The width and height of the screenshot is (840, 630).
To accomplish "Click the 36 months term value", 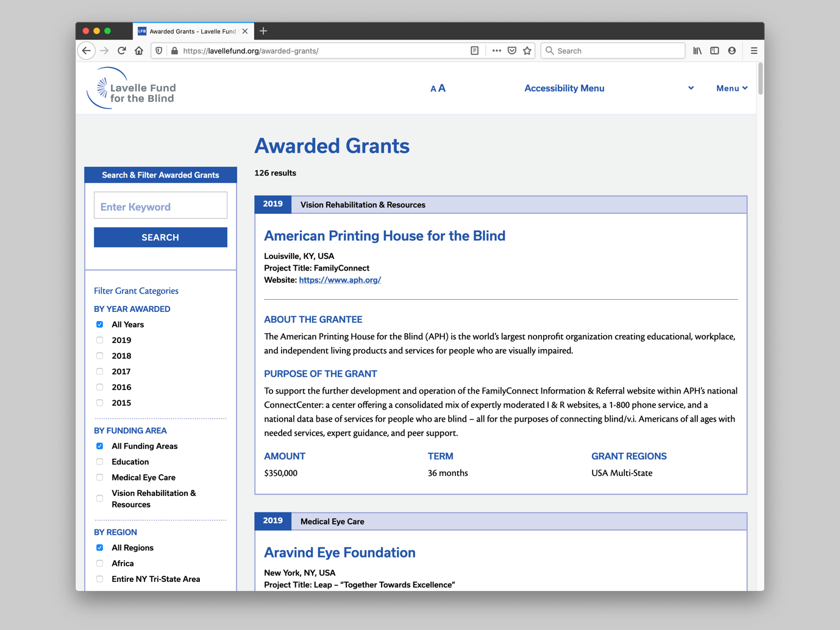I will (448, 473).
